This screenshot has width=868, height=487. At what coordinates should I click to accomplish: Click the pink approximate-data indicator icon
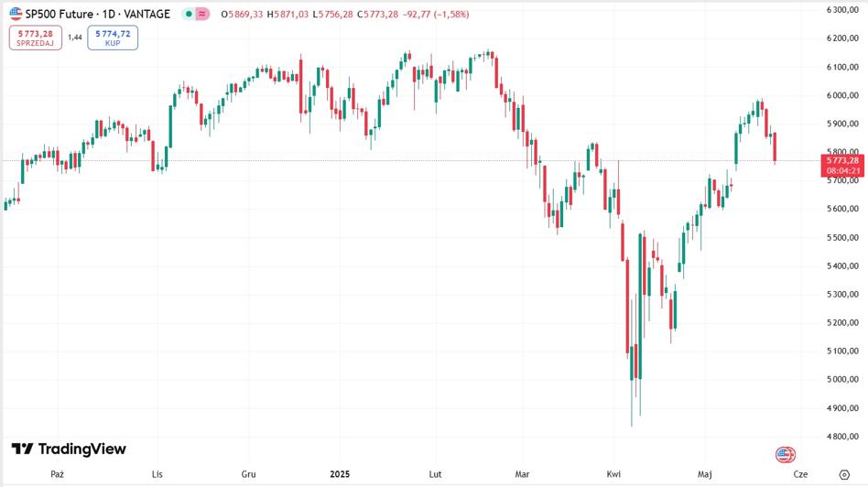201,14
